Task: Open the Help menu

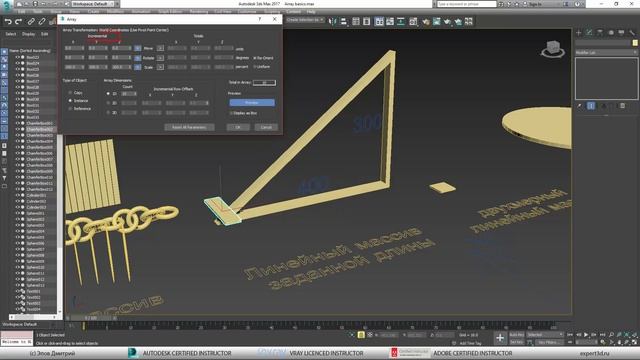Action: click(311, 12)
